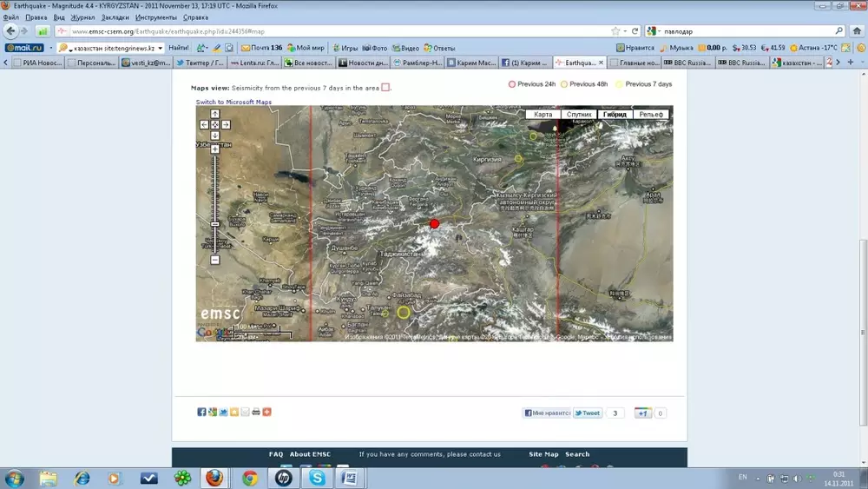This screenshot has width=868, height=489.
Task: Click the map zoom slider handle
Action: coord(214,224)
